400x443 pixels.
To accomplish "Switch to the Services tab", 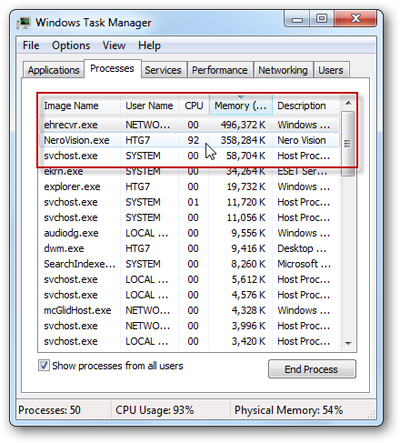I will [163, 70].
